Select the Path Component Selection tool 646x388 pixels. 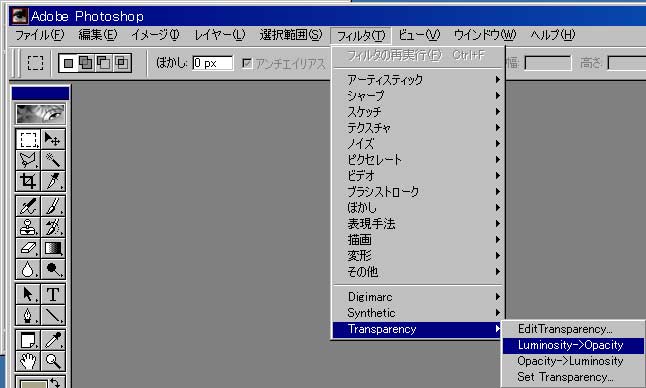coord(28,294)
